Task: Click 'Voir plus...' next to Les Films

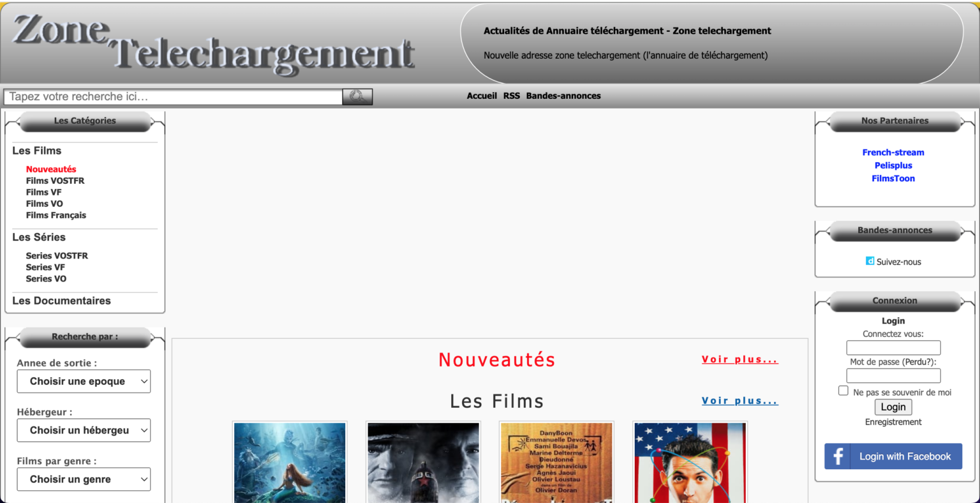Action: point(740,401)
